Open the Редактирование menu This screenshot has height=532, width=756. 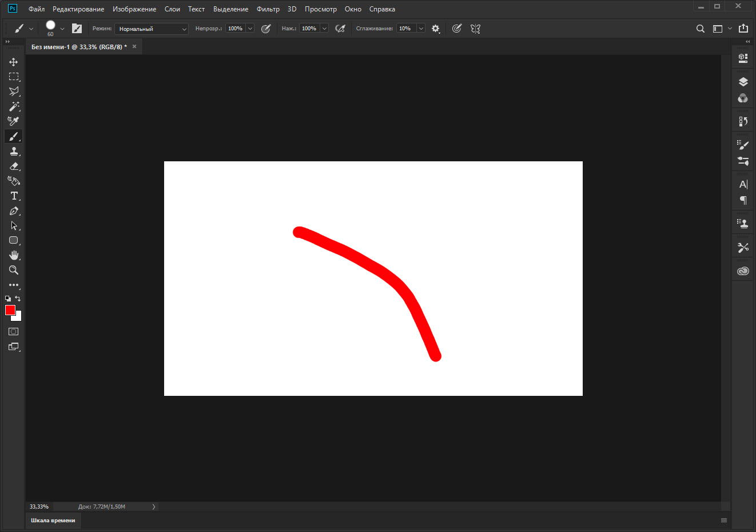click(x=78, y=9)
